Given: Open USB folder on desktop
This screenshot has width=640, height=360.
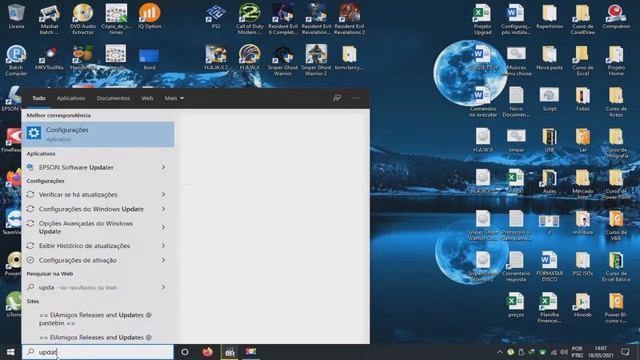Looking at the screenshot, I should 549,140.
